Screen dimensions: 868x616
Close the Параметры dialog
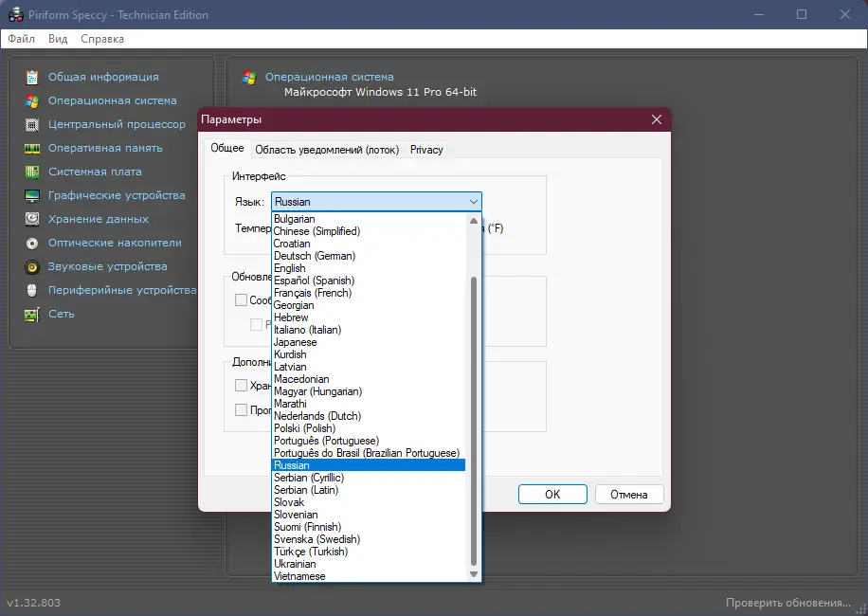click(657, 119)
